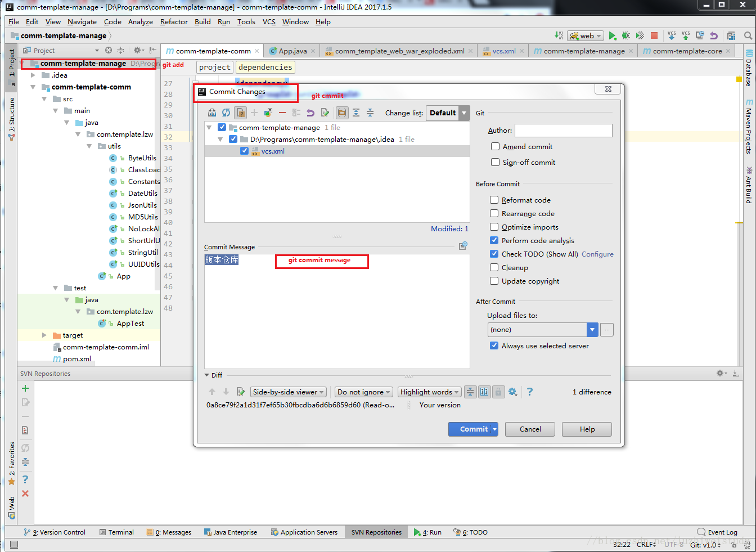
Task: Click Jump to Source icon in commit toolbar
Action: tap(325, 113)
